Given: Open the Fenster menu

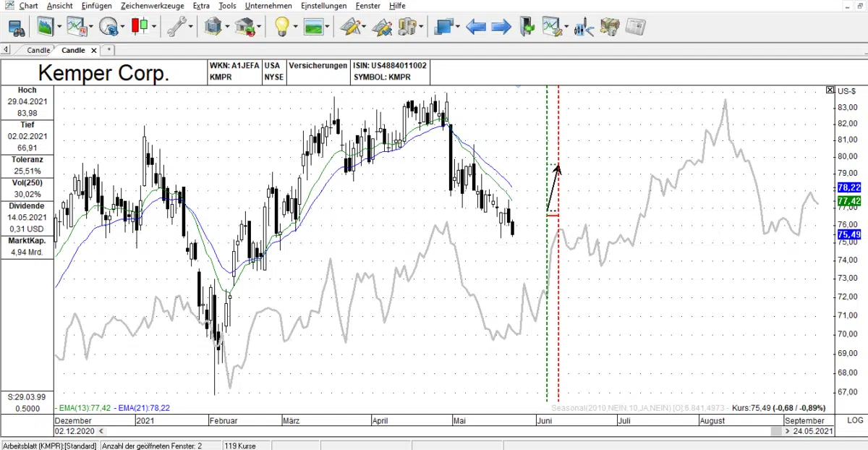Looking at the screenshot, I should click(368, 6).
